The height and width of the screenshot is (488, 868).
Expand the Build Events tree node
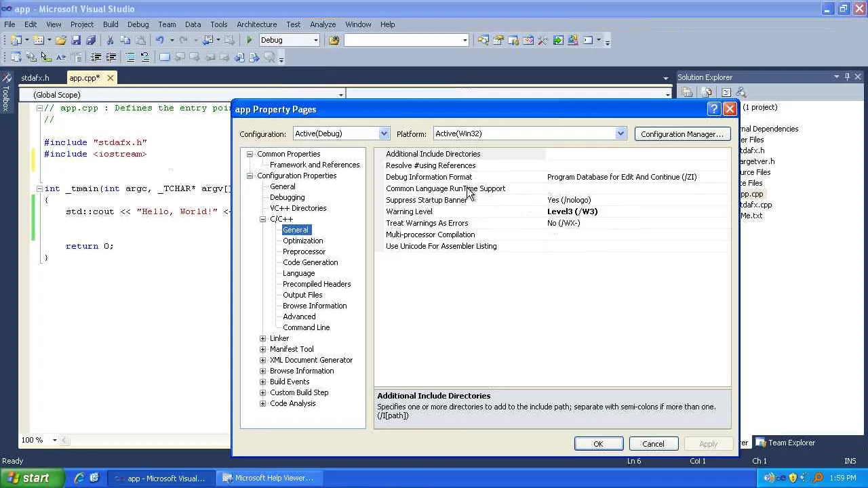(x=263, y=382)
